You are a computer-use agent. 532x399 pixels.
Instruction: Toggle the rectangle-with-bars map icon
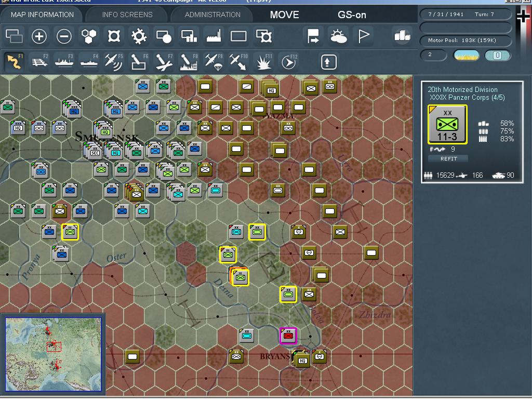tap(189, 36)
